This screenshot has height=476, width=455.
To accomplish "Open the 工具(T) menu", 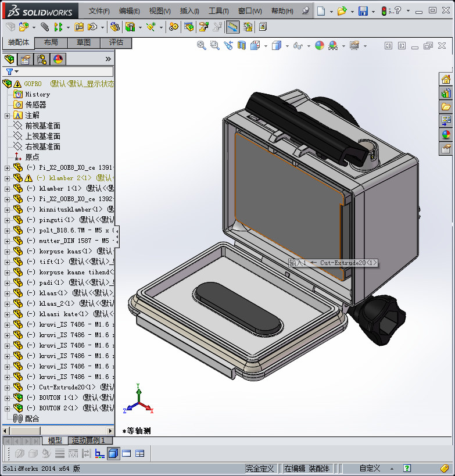I will point(218,11).
